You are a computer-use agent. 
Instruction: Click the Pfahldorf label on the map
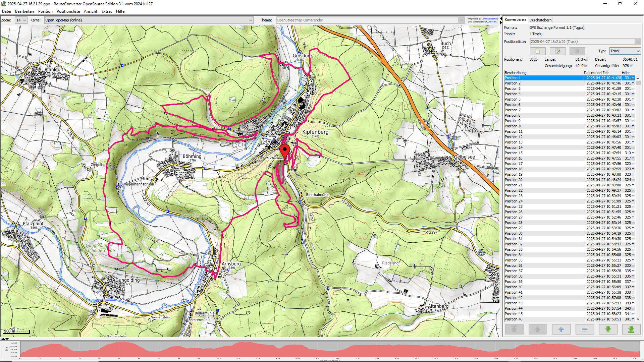coord(54,70)
